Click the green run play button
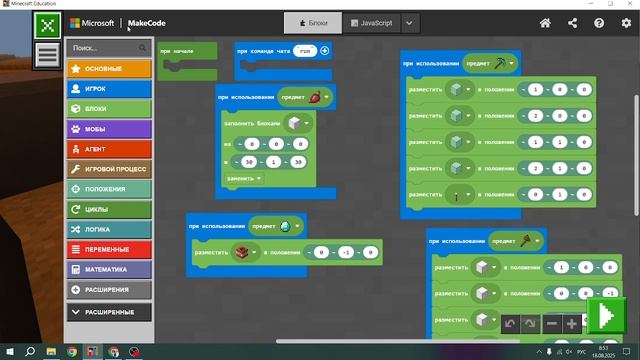Screen dimensions: 640x360 click(606, 315)
